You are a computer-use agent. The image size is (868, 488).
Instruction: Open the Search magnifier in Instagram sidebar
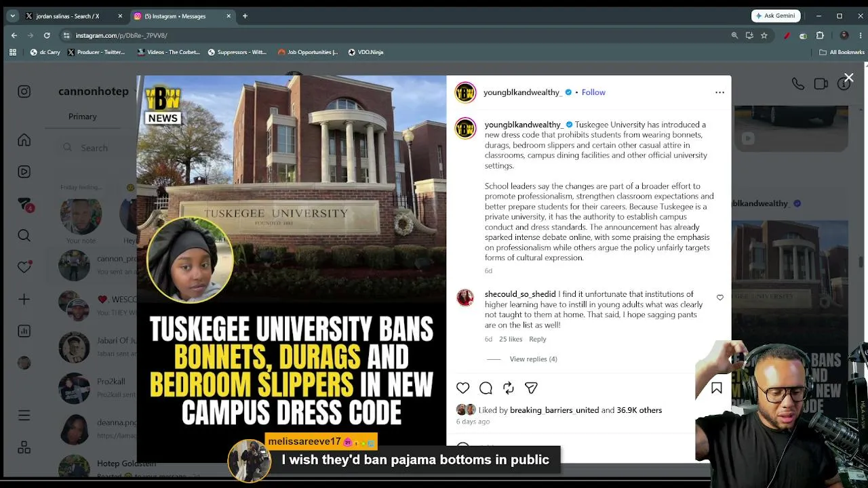pos(24,235)
